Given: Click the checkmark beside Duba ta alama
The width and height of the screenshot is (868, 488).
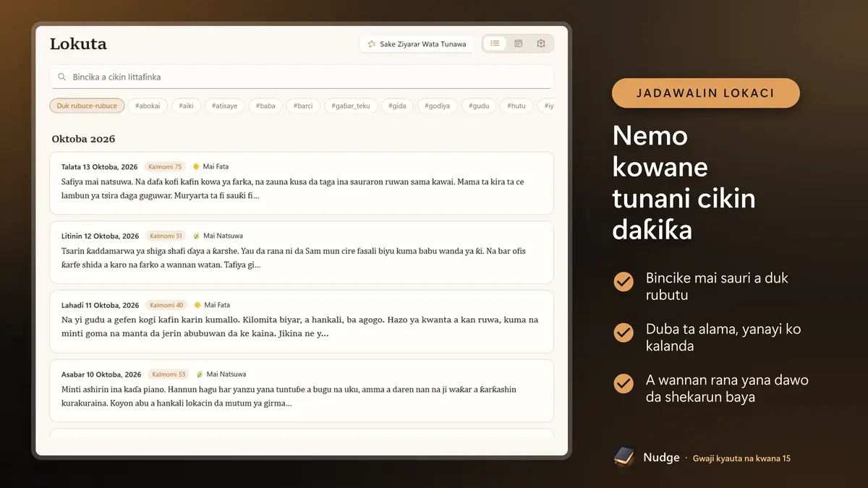Looking at the screenshot, I should [x=624, y=333].
